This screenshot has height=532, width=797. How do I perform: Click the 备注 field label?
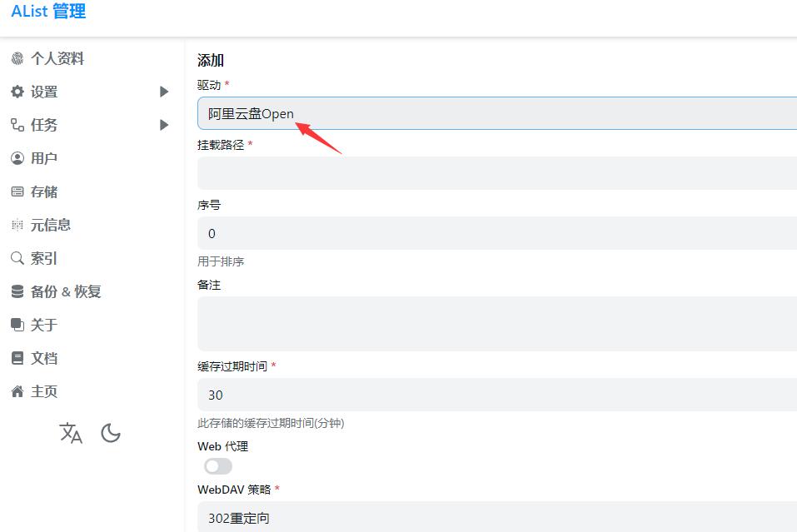coord(209,285)
